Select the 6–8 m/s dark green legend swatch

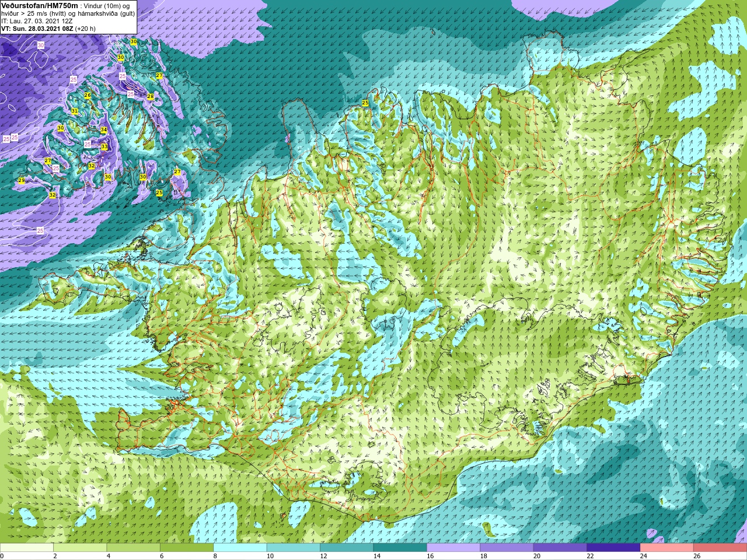(187, 548)
